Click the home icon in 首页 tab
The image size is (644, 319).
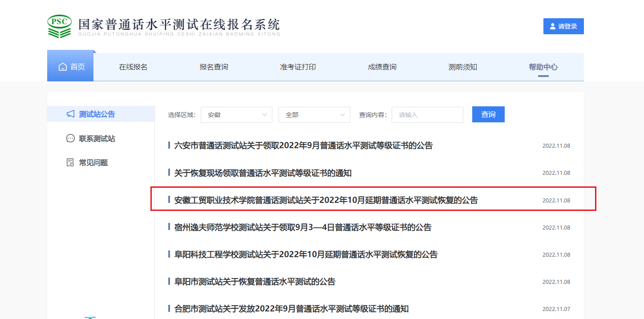(x=63, y=67)
